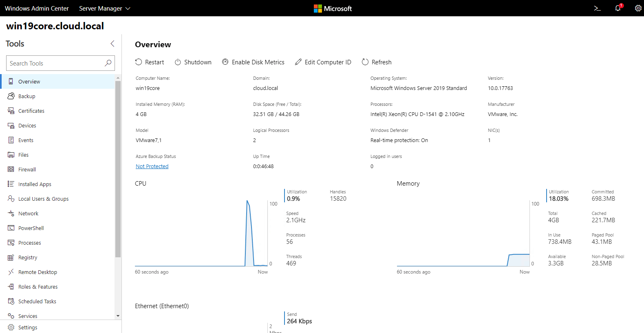Click the Events tool icon
The height and width of the screenshot is (333, 644).
[x=11, y=140]
